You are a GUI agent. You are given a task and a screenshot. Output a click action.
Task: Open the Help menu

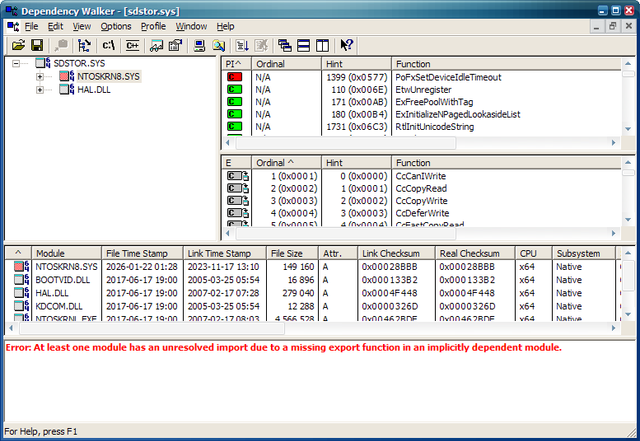tap(225, 27)
